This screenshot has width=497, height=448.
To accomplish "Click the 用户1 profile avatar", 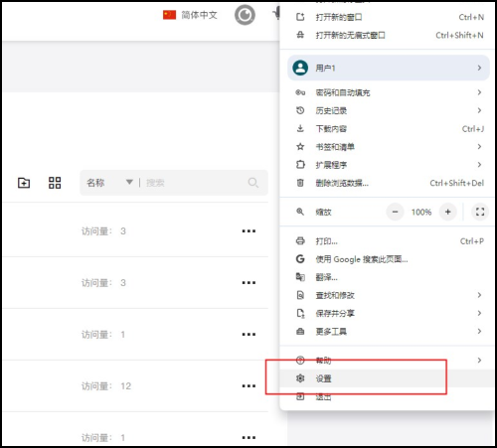I will point(300,68).
